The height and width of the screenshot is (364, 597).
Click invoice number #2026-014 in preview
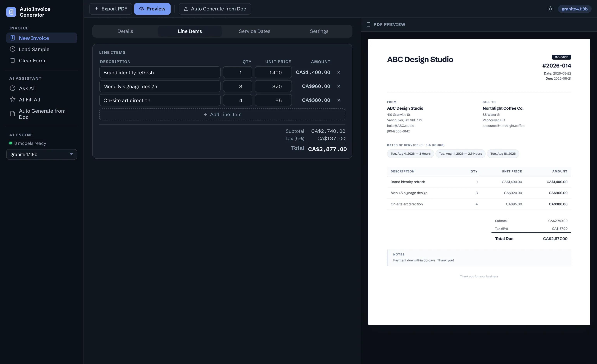(556, 66)
